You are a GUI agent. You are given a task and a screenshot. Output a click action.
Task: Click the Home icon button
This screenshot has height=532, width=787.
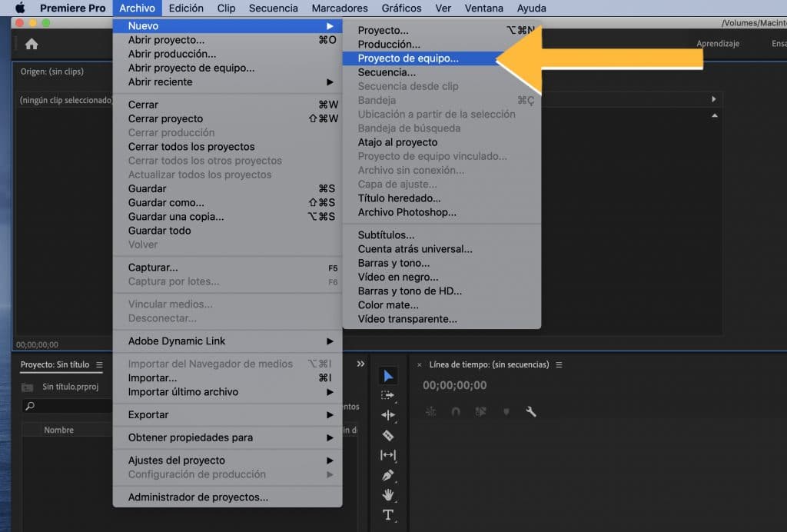click(x=32, y=45)
